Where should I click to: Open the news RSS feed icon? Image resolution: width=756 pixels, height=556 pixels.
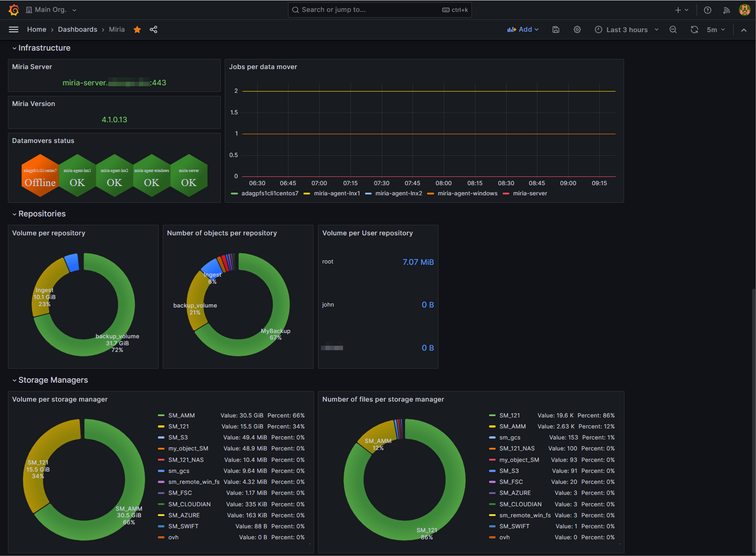click(x=727, y=10)
